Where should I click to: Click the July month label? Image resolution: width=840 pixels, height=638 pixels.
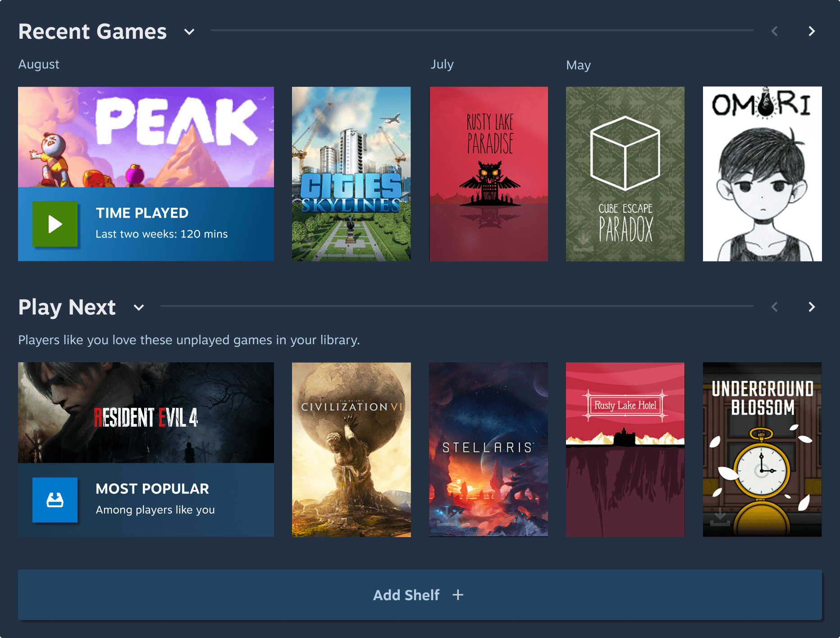(442, 64)
